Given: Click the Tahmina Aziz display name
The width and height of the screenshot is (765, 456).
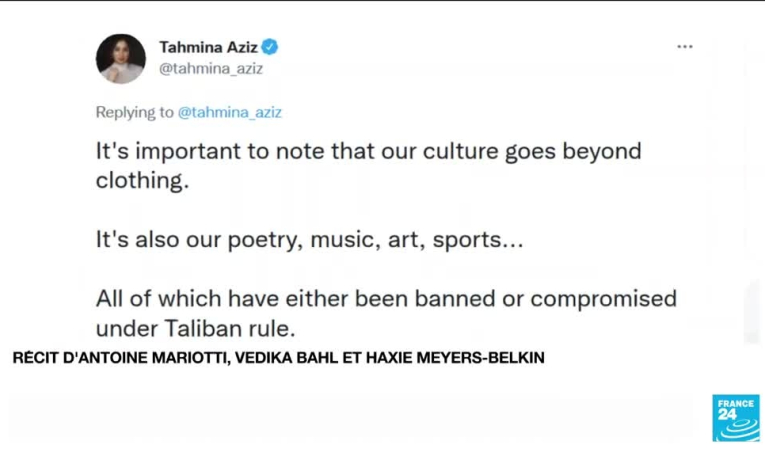Looking at the screenshot, I should 209,47.
